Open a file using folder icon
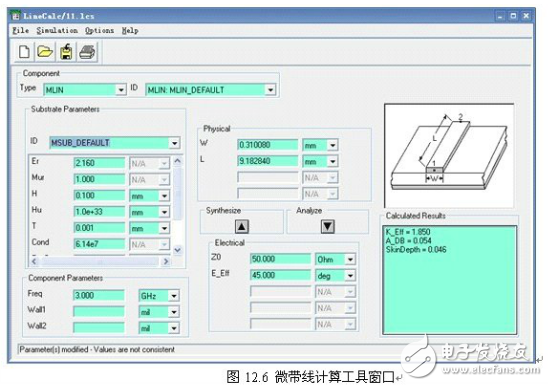 (45, 52)
